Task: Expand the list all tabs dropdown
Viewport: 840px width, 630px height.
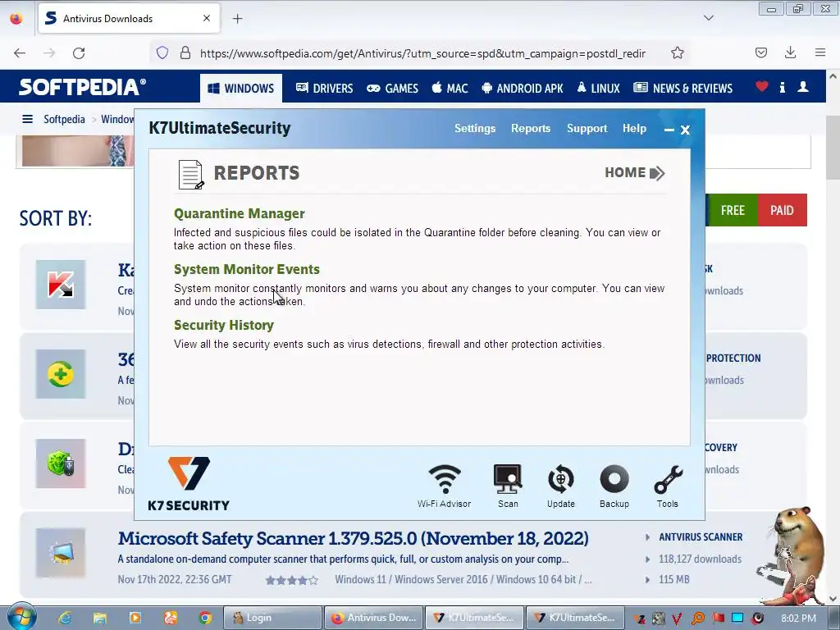Action: (x=709, y=18)
